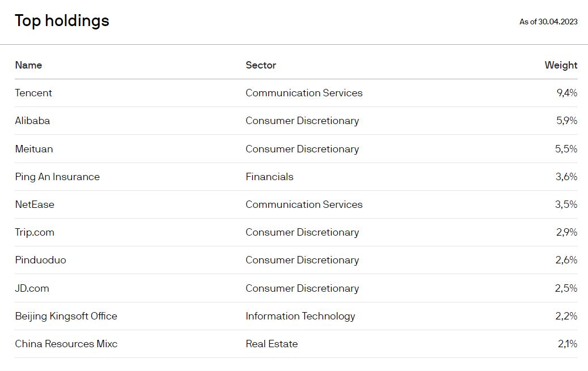Click the Information Technology sector cell
Viewport: 588px width, 371px height.
tap(300, 316)
